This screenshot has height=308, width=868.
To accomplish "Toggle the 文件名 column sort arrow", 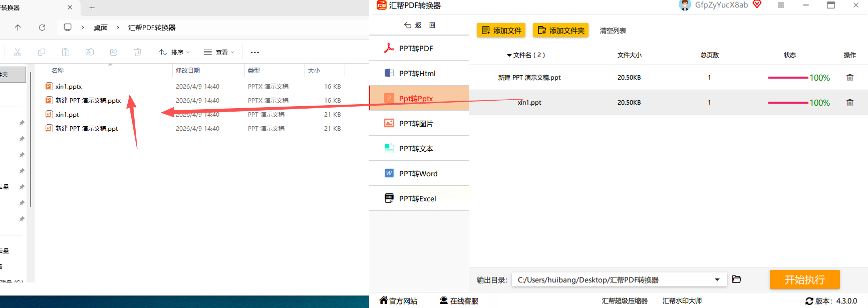I will [509, 56].
